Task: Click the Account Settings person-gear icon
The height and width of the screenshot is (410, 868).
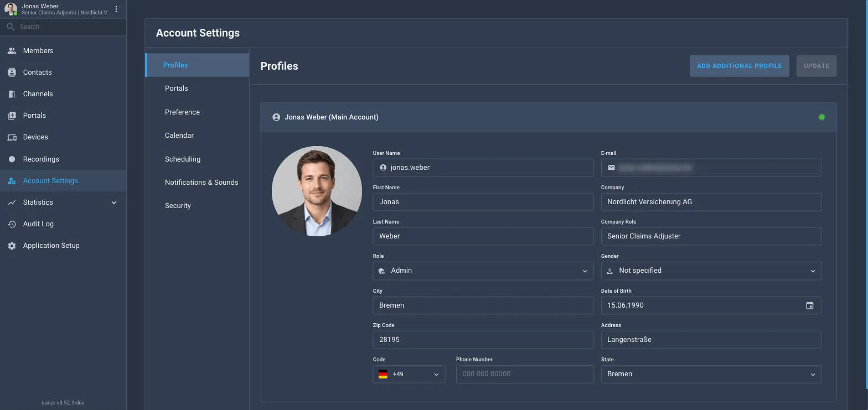Action: pyautogui.click(x=12, y=181)
